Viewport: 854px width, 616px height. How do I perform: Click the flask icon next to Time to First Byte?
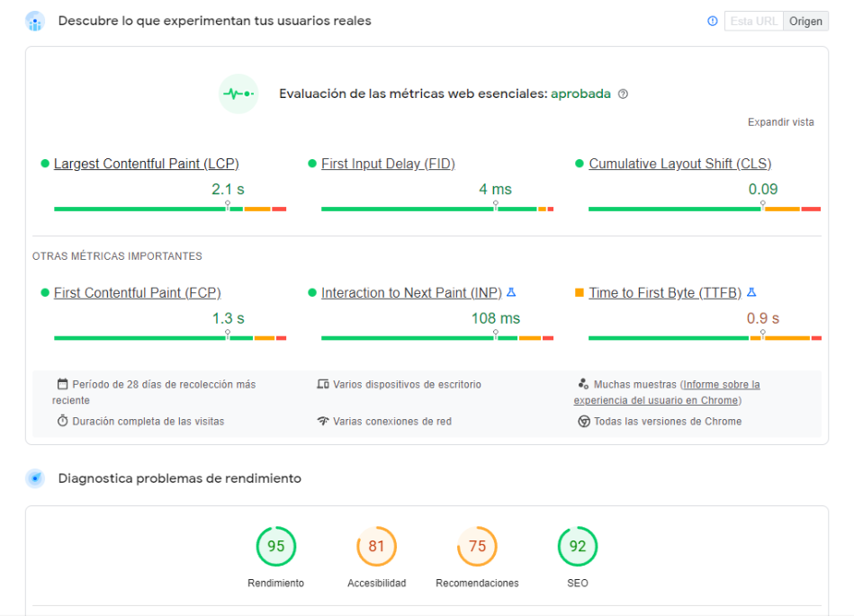pyautogui.click(x=751, y=292)
